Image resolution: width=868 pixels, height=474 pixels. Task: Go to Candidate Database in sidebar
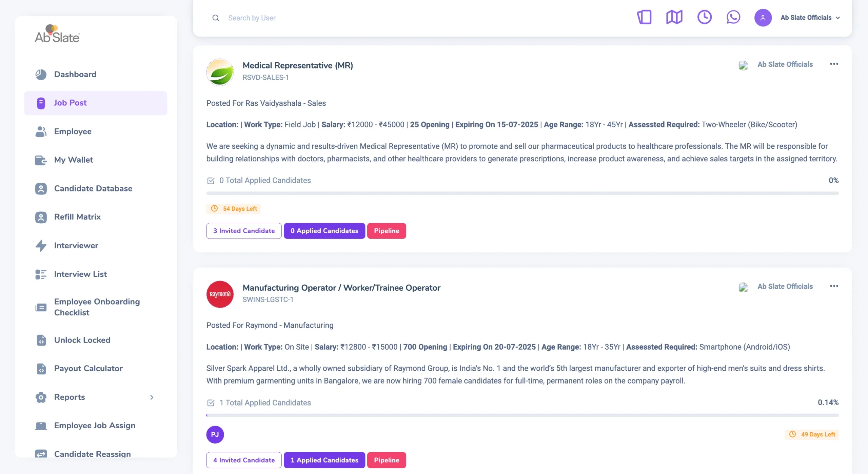pos(93,188)
